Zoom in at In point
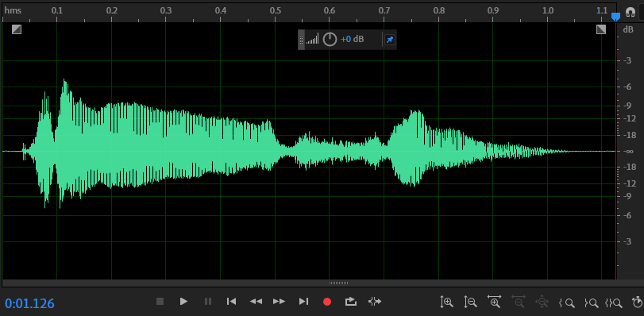 567,303
